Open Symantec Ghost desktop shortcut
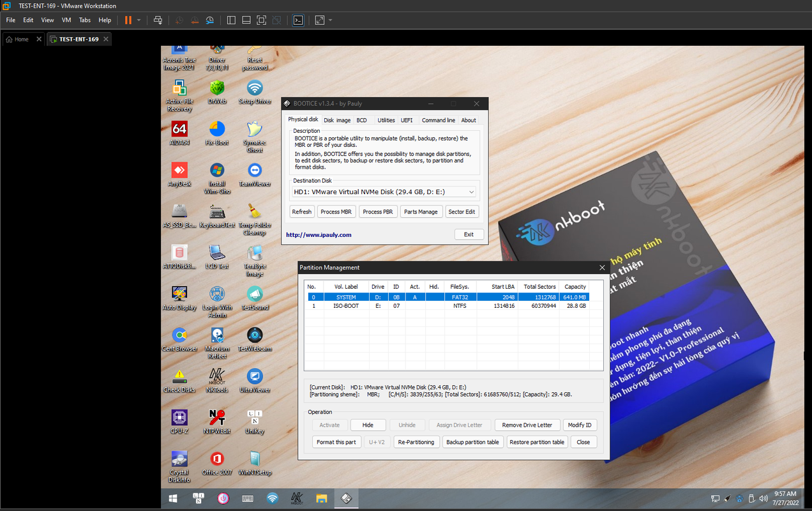The height and width of the screenshot is (511, 812). click(x=255, y=136)
